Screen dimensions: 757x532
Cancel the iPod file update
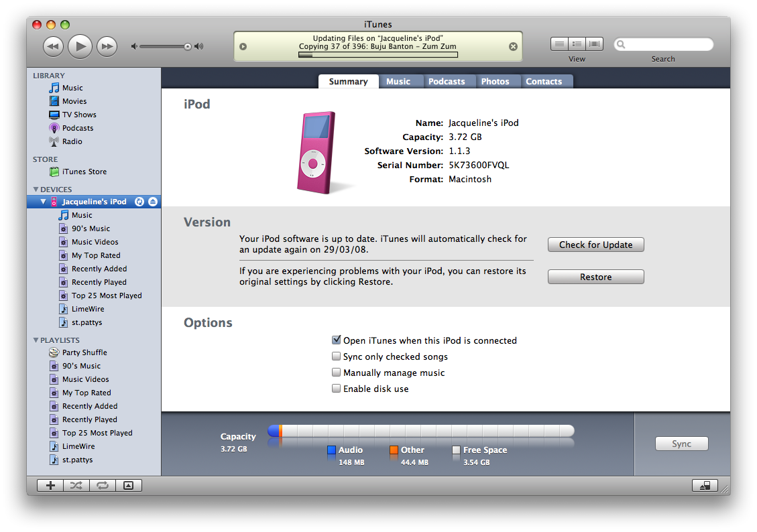click(513, 46)
